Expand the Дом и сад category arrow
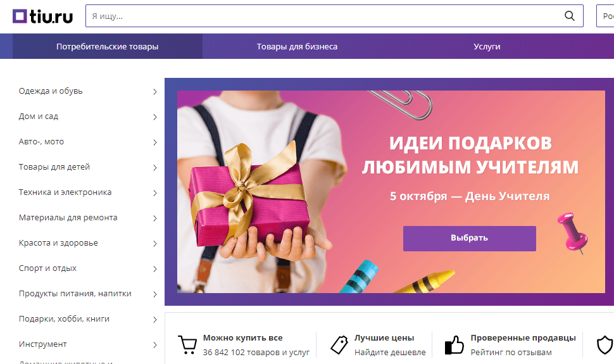 [155, 117]
